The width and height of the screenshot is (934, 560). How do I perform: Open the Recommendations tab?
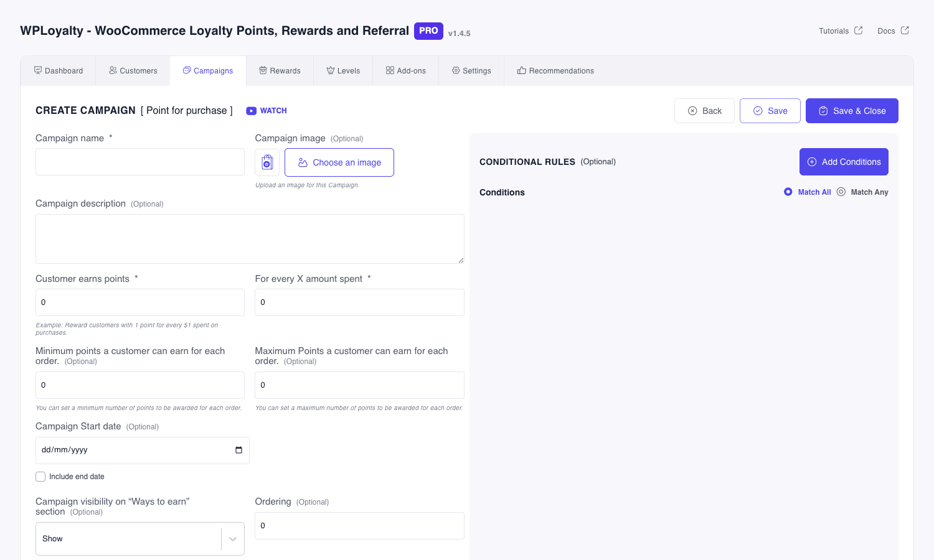[x=555, y=71]
